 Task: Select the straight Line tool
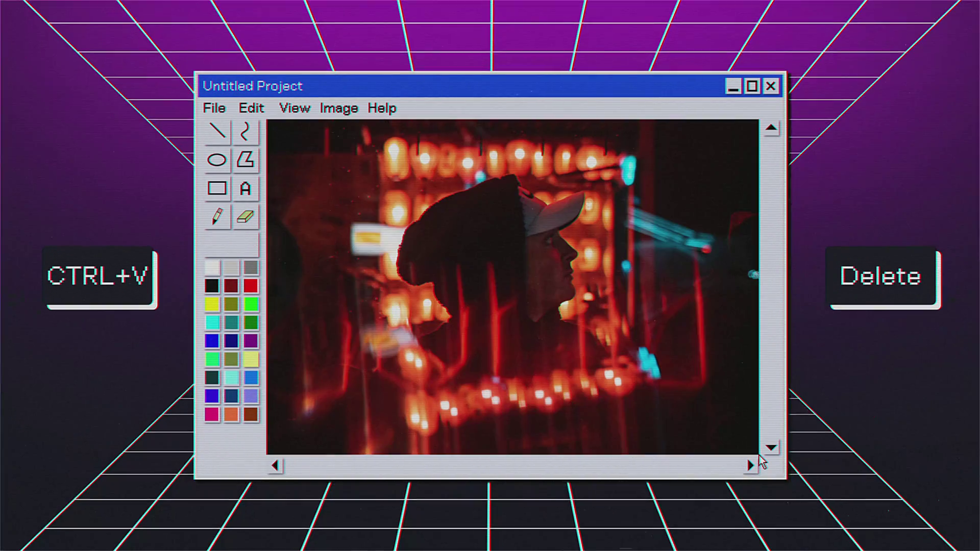[217, 132]
